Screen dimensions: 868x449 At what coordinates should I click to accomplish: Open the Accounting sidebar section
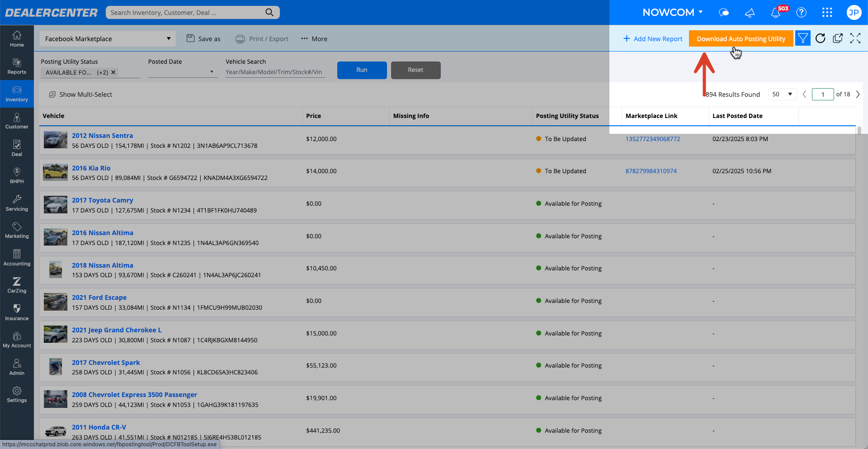pos(17,258)
